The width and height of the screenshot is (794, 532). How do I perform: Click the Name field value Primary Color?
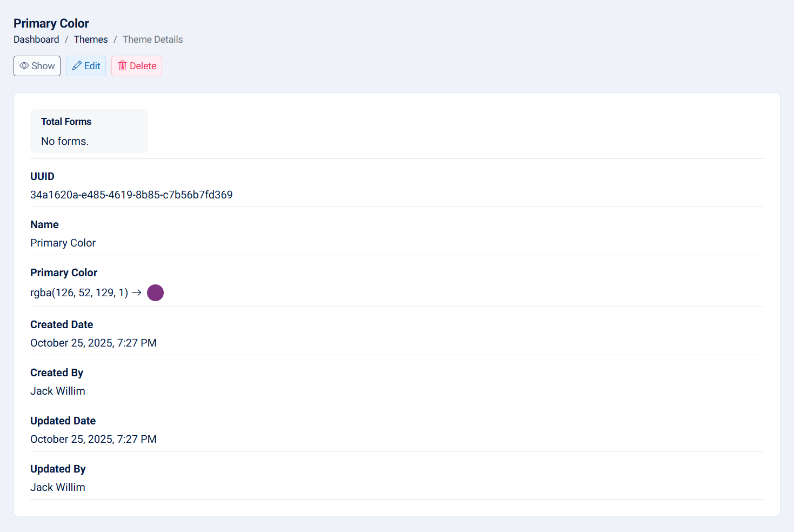click(63, 243)
